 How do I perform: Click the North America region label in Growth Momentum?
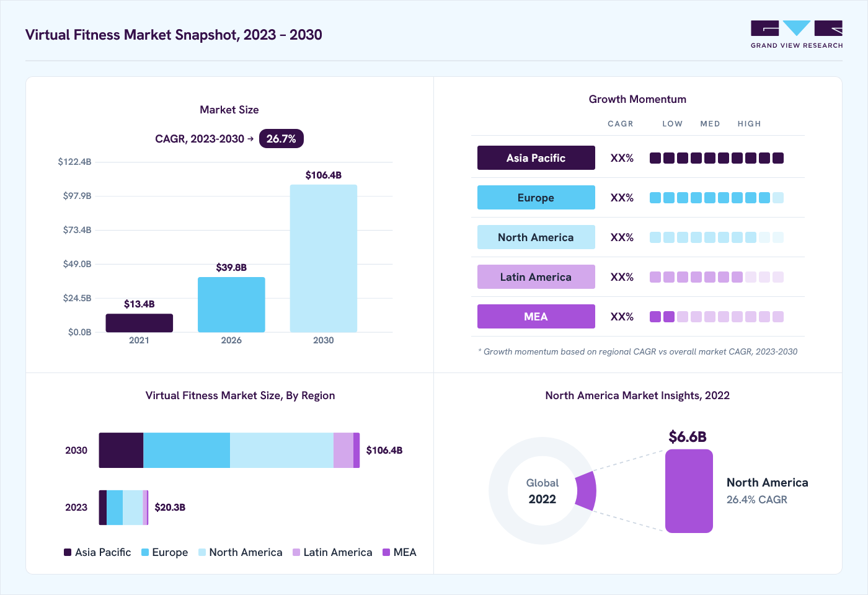536,237
